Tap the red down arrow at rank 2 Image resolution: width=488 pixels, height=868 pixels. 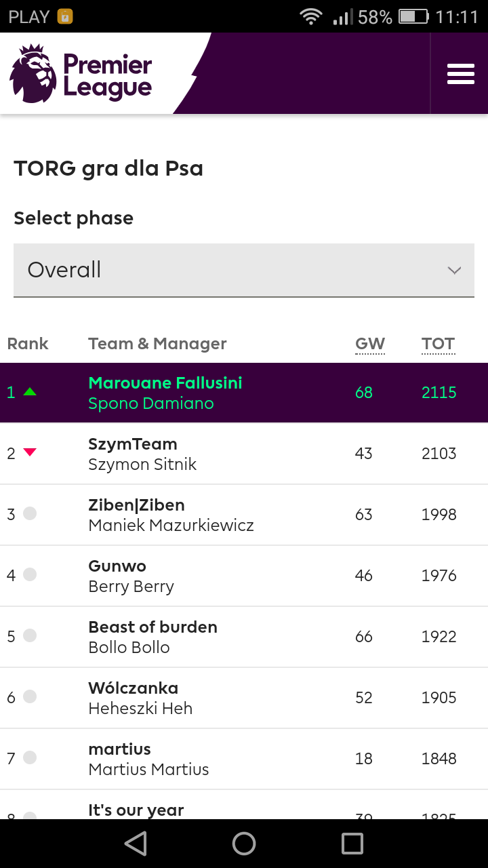[x=30, y=452]
